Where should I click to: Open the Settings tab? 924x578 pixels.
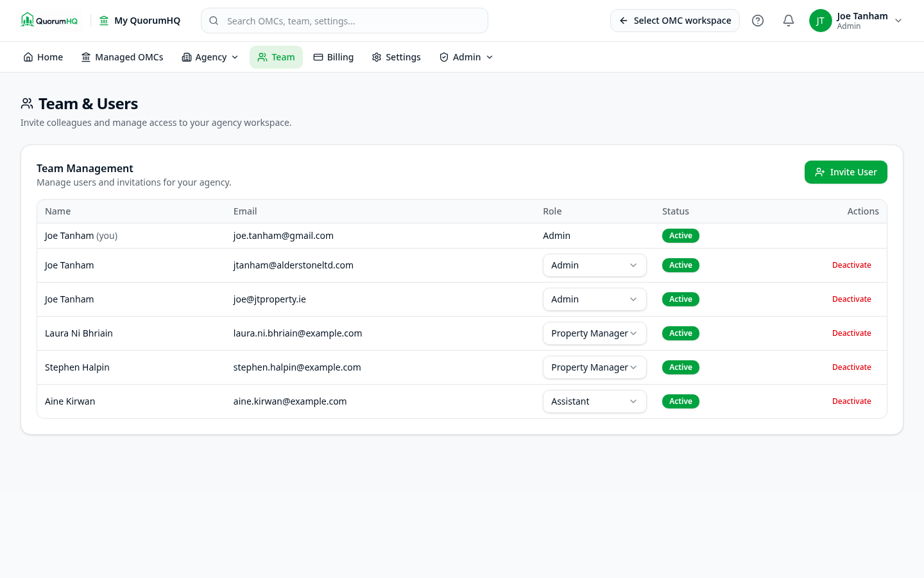397,57
